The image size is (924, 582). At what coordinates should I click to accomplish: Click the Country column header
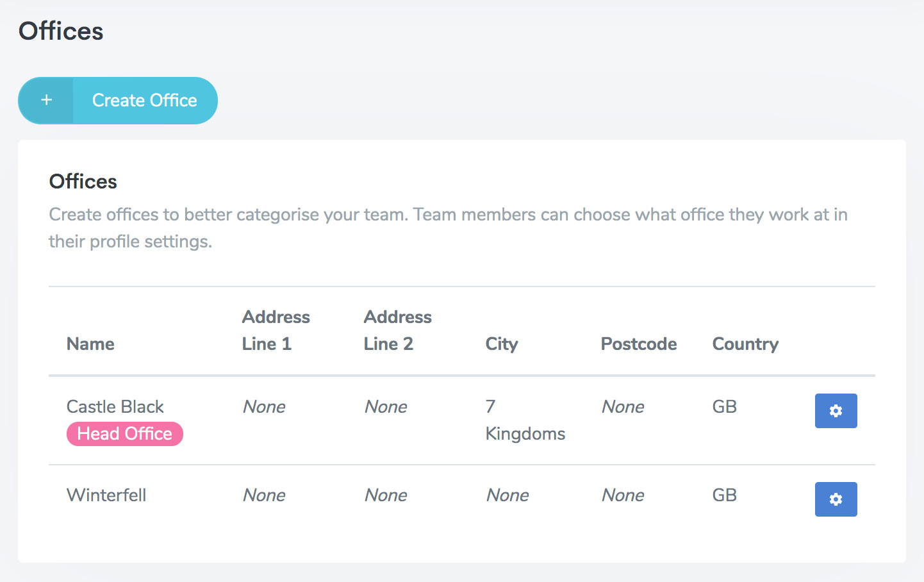click(x=745, y=344)
